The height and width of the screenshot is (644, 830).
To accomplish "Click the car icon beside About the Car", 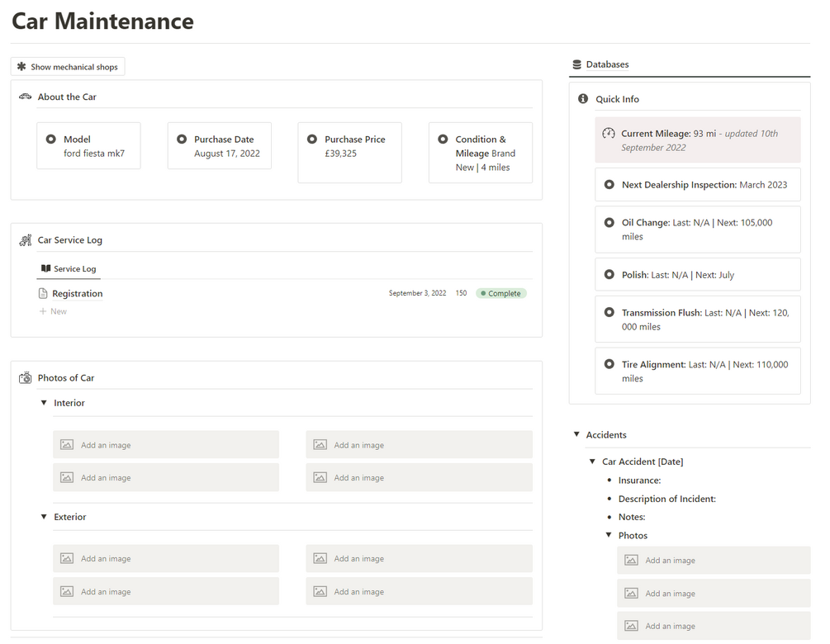I will [x=26, y=97].
